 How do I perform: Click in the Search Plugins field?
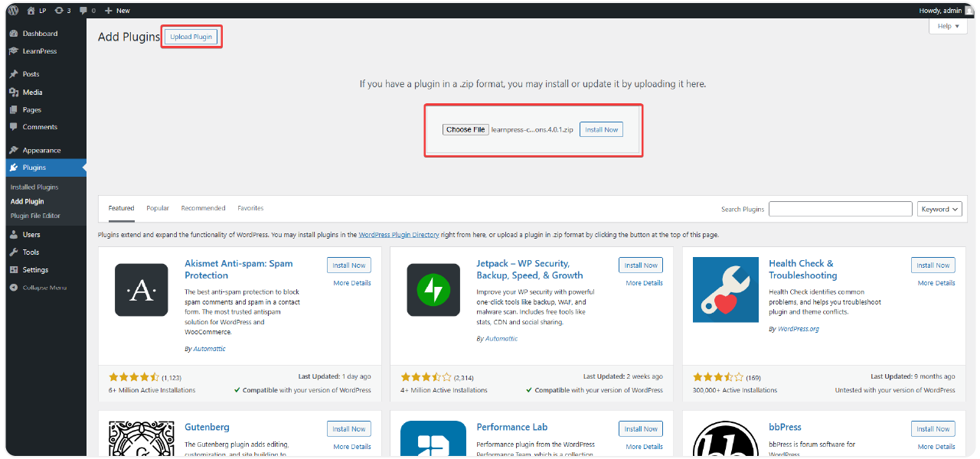pos(841,209)
